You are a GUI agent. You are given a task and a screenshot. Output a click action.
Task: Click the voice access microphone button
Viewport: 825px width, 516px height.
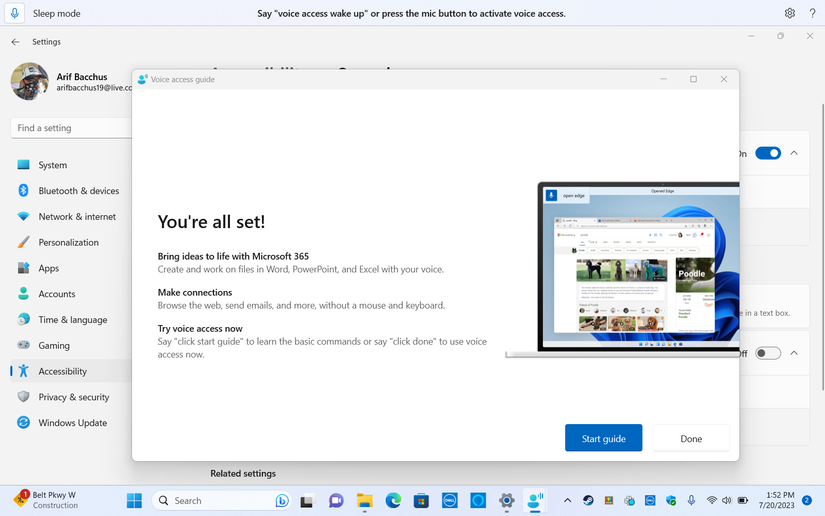click(14, 13)
